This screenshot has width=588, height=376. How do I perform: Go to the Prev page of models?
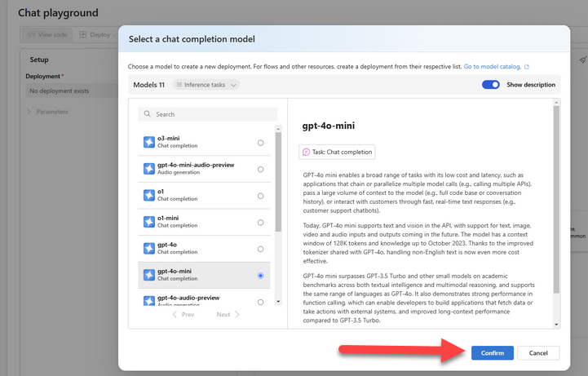point(183,315)
